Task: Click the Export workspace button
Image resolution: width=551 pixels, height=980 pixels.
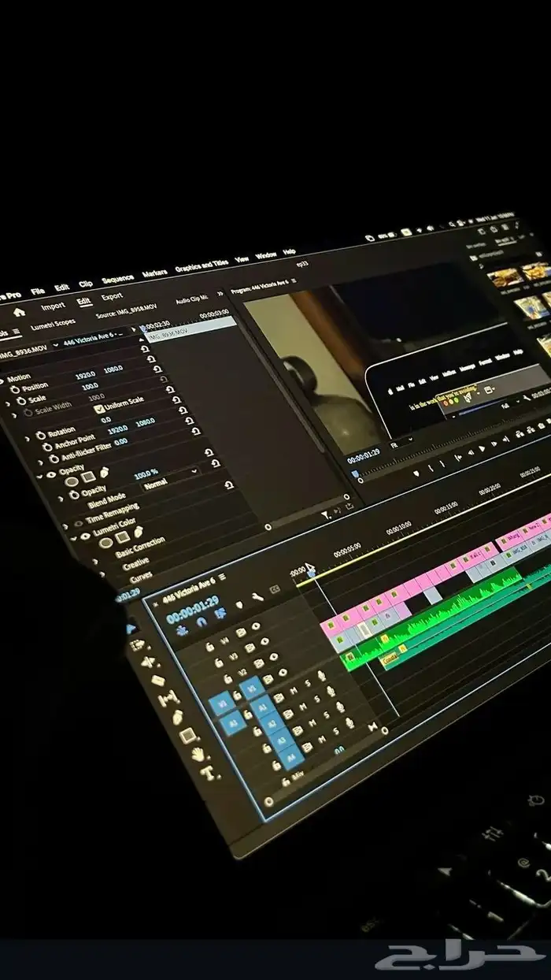Action: tap(112, 296)
